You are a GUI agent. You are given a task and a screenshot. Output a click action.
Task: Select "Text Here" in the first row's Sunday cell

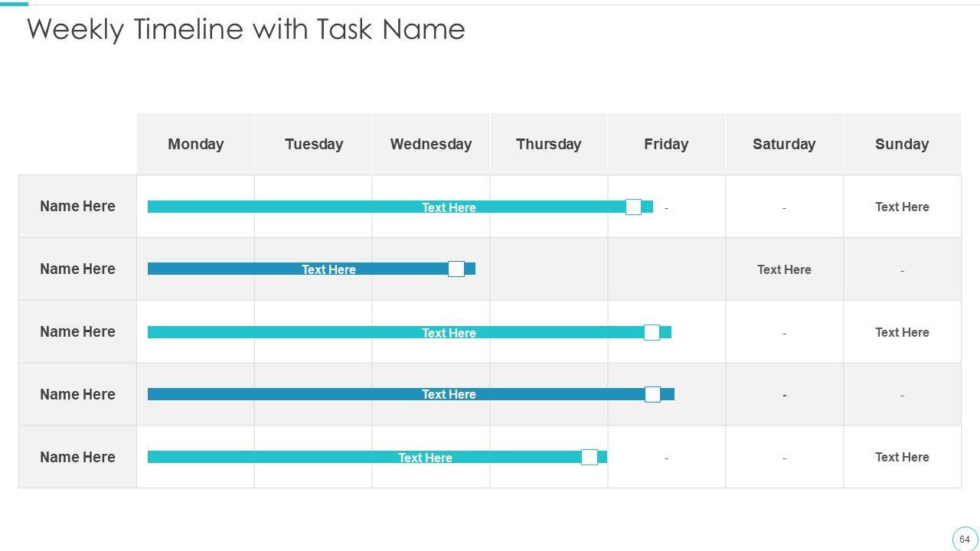pyautogui.click(x=902, y=207)
